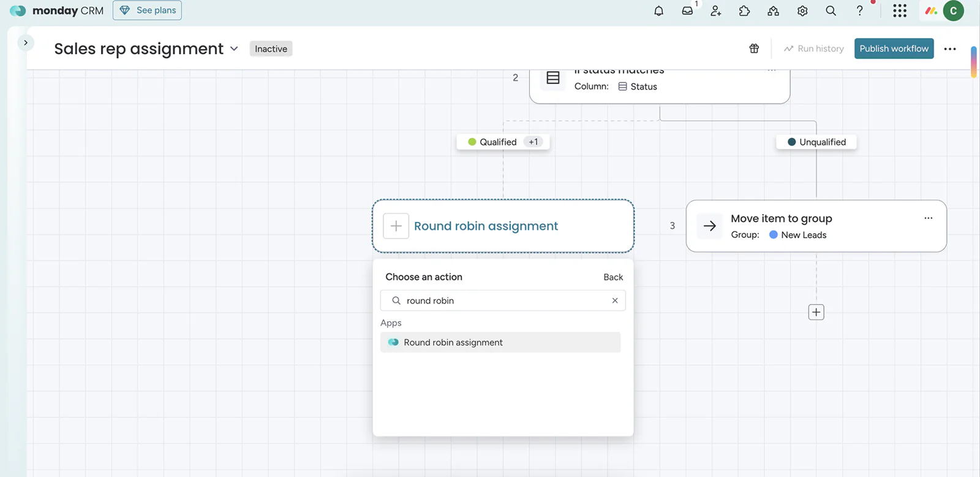Click the monday logo icon beside avatar
This screenshot has width=980, height=477.
(931, 11)
